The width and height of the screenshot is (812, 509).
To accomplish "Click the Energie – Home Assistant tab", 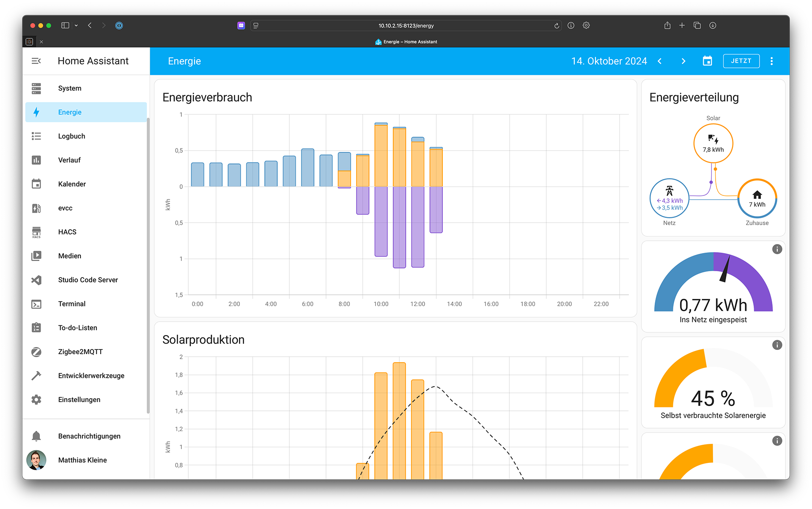I will (x=406, y=42).
